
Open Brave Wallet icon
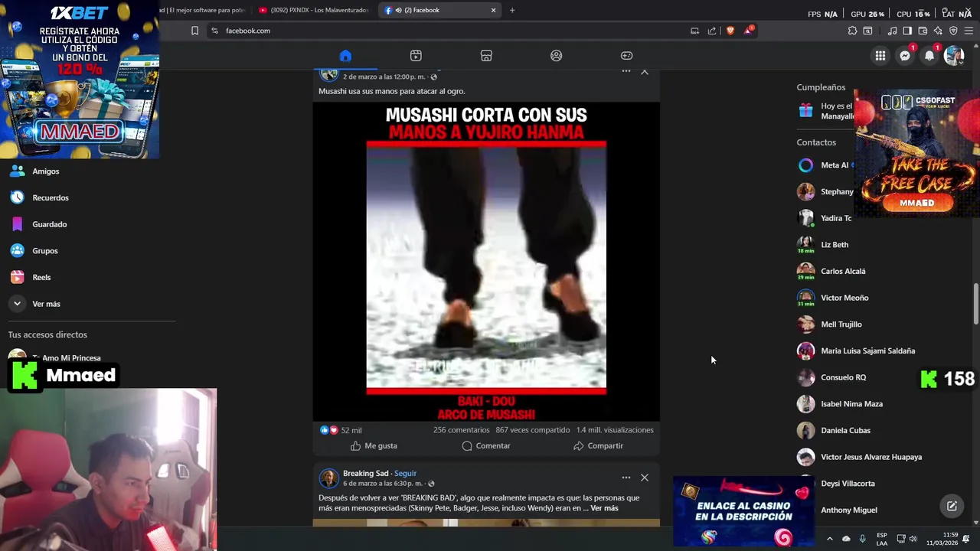tap(923, 31)
